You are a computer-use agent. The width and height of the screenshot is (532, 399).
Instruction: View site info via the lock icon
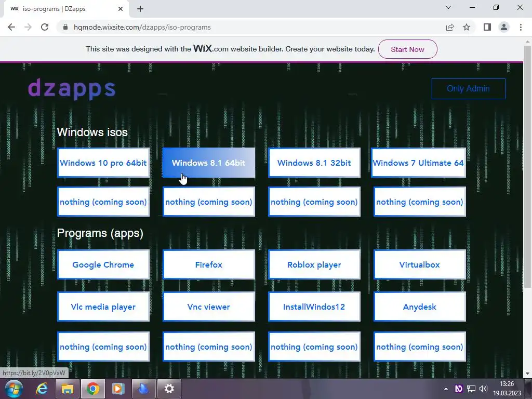[66, 27]
